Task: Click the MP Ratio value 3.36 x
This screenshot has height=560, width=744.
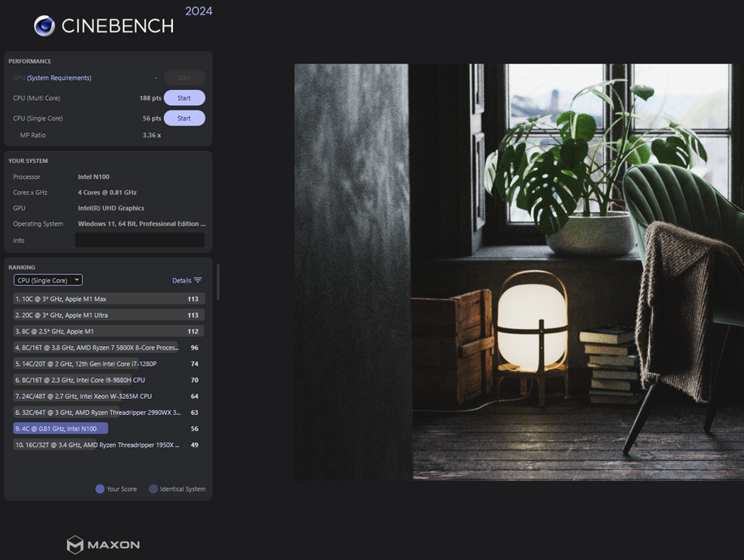Action: (152, 135)
